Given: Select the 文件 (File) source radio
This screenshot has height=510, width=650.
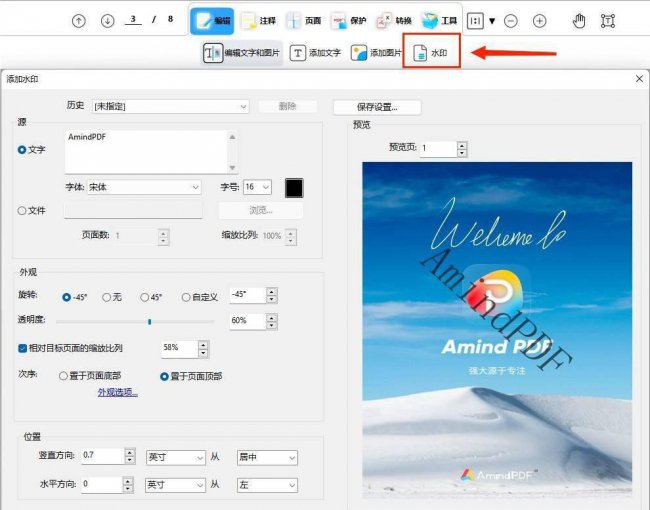Looking at the screenshot, I should [x=22, y=211].
